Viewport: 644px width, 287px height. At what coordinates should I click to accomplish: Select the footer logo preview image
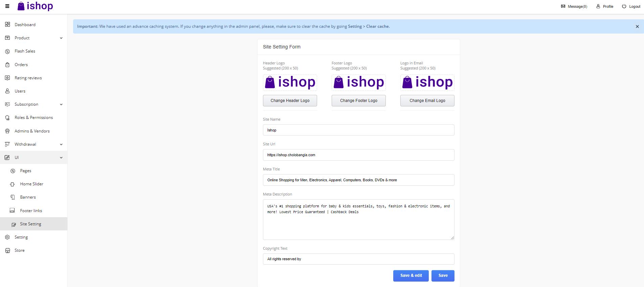click(358, 82)
